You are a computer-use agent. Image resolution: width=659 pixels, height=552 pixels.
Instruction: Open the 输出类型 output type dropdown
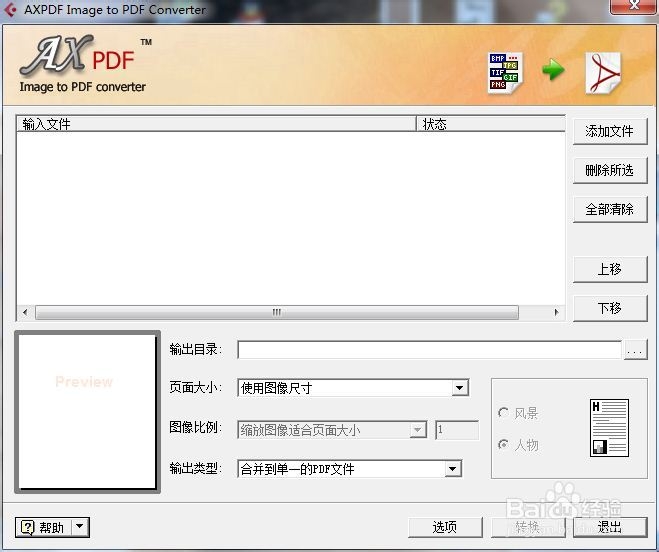(x=453, y=469)
